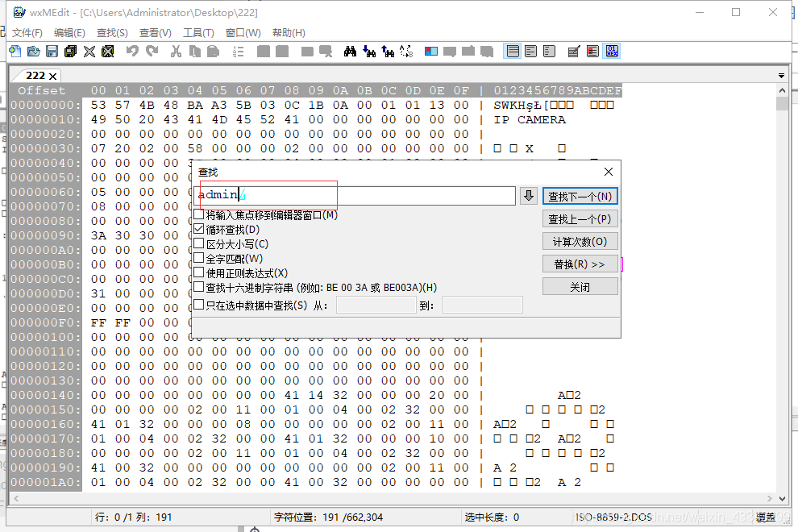This screenshot has height=532, width=798.
Task: Open the 工具(T) menu
Action: click(198, 32)
